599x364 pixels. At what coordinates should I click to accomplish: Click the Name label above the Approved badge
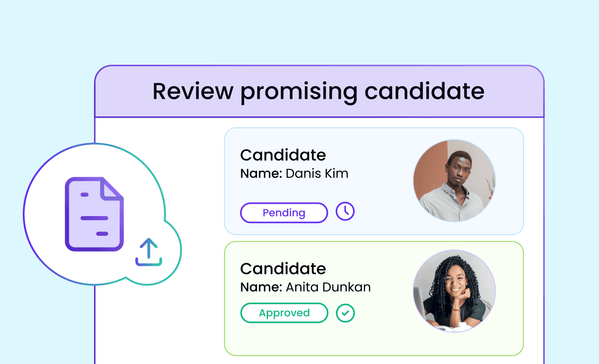point(261,287)
